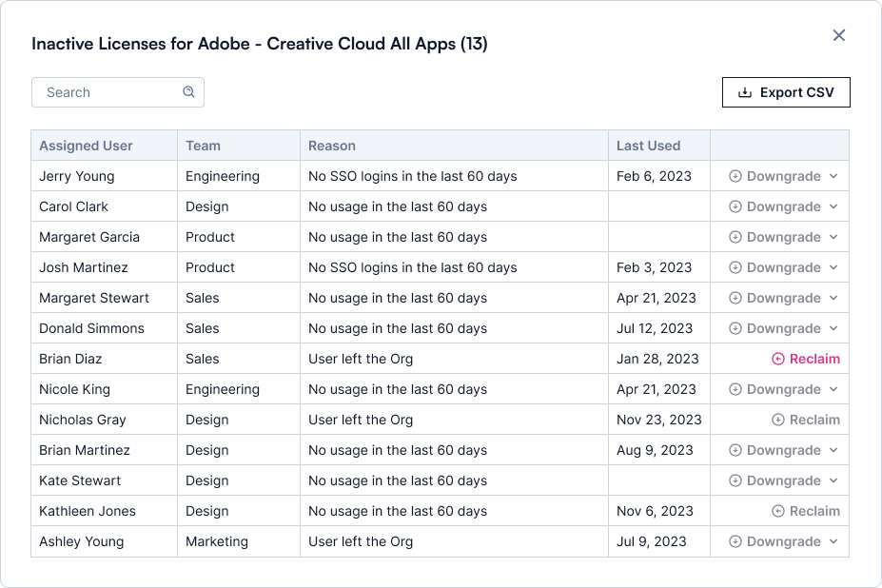Click the download icon in Export CSV

coord(745,92)
